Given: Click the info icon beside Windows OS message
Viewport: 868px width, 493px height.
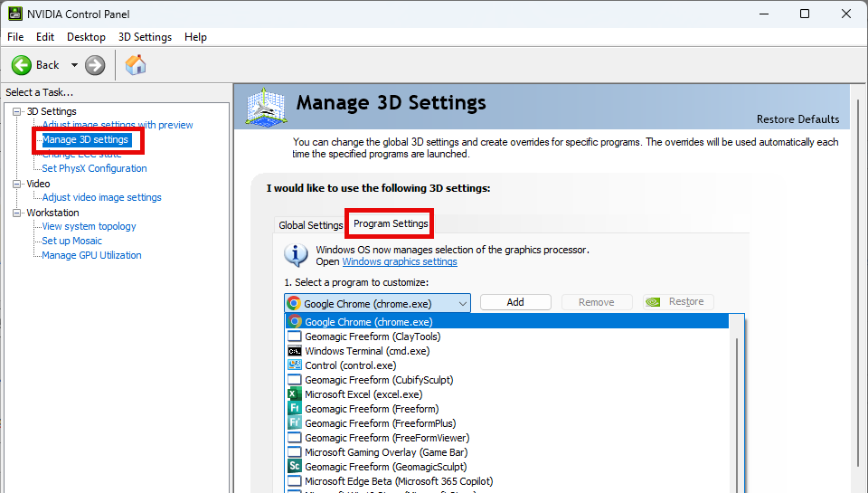Looking at the screenshot, I should [x=297, y=255].
